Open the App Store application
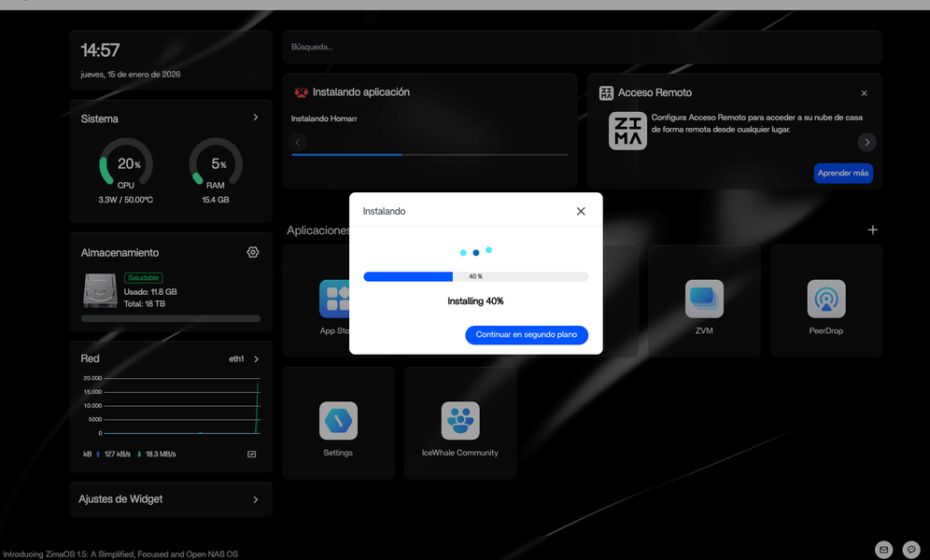This screenshot has height=560, width=930. click(x=334, y=301)
